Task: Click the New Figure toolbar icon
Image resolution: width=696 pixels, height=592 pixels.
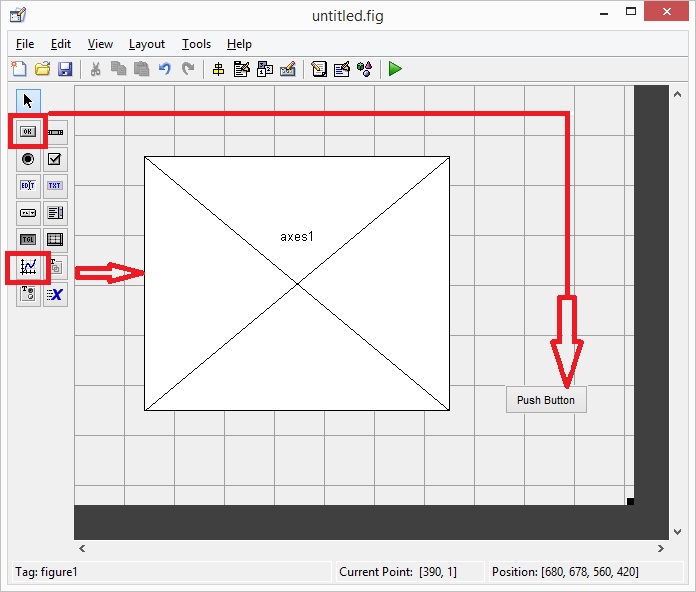Action: click(x=19, y=69)
